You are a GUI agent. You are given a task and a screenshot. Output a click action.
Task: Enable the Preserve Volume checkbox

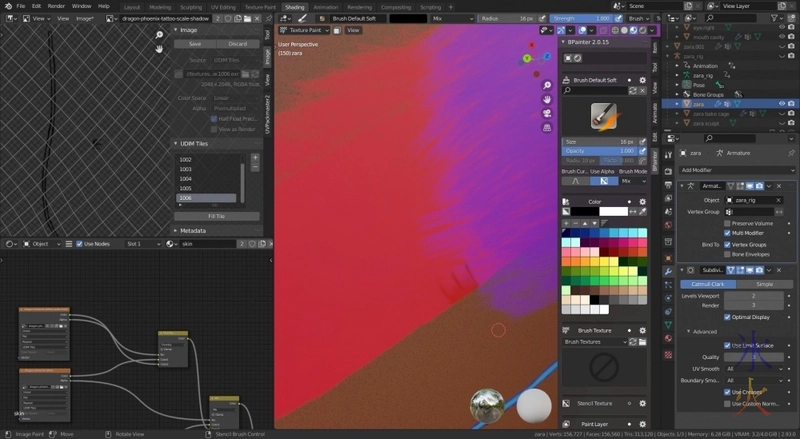click(x=727, y=222)
